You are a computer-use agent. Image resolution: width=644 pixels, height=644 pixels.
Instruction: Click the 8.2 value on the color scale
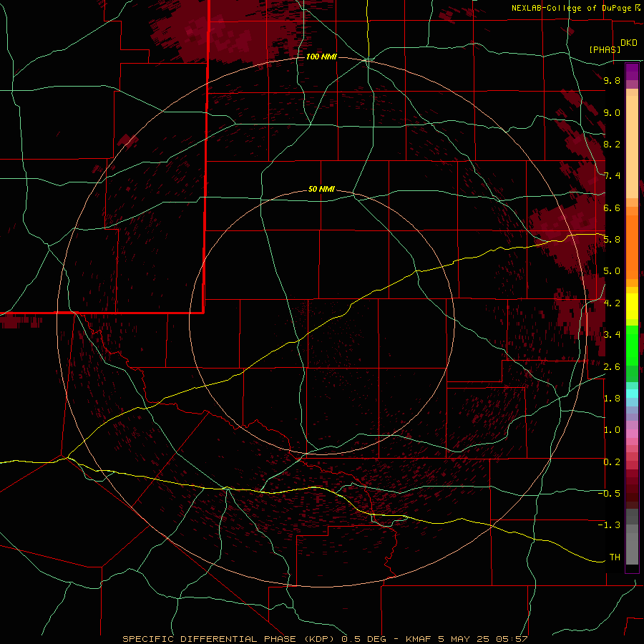coord(612,144)
